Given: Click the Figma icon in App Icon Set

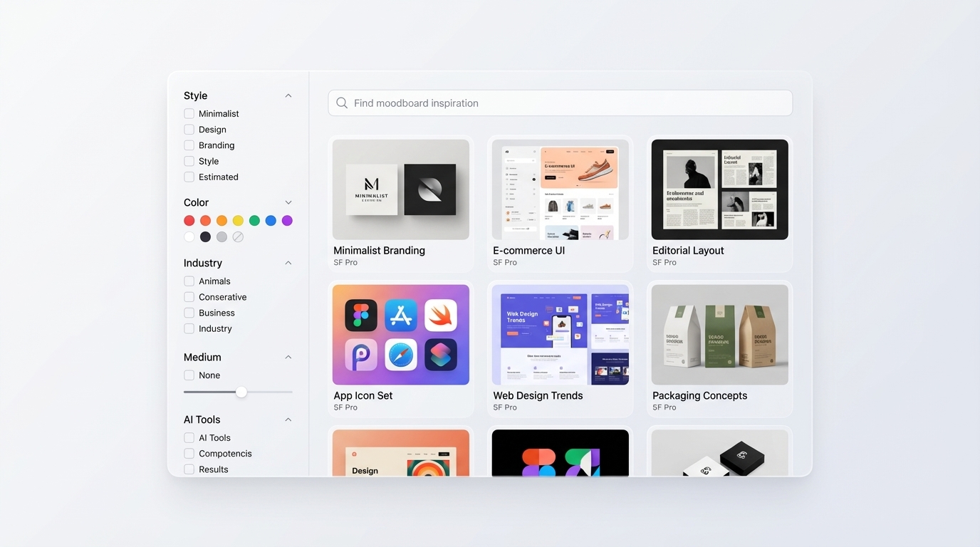Looking at the screenshot, I should click(361, 316).
